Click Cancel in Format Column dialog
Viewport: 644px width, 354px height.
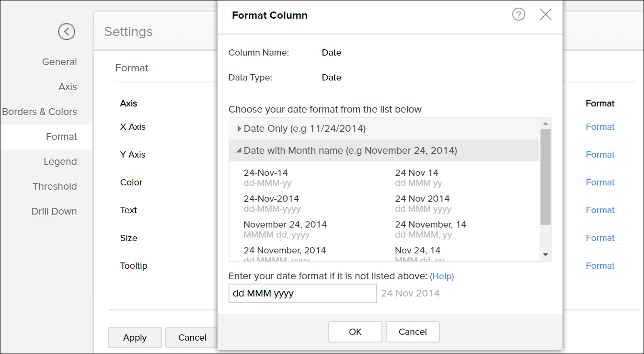(x=412, y=331)
